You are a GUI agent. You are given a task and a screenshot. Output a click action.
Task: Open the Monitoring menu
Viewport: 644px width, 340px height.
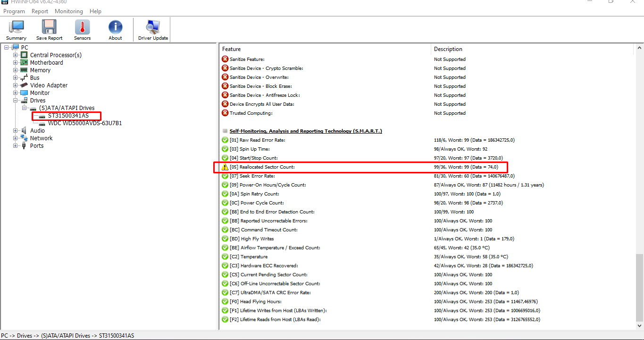click(69, 11)
